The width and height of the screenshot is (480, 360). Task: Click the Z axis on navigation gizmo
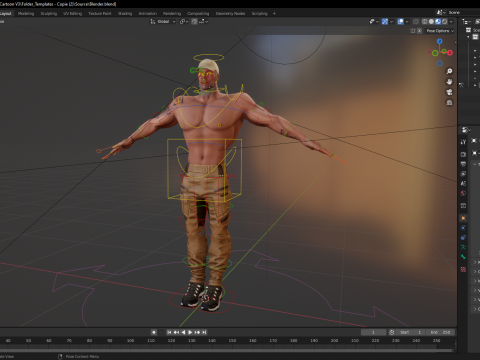[x=440, y=41]
